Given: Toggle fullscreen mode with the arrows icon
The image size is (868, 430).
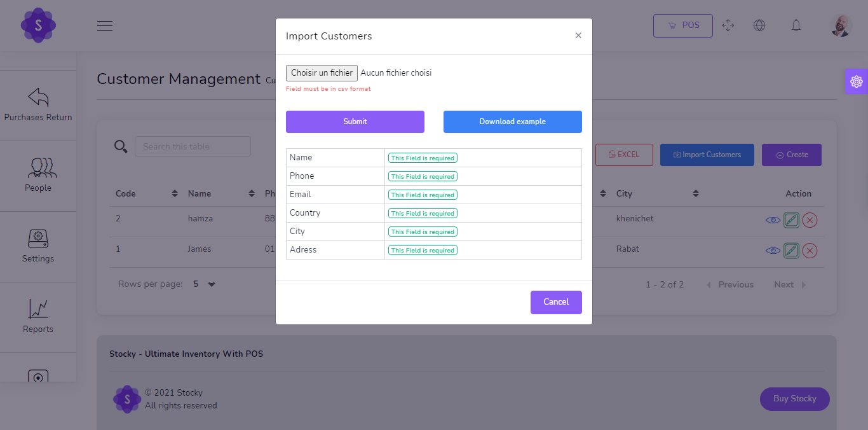Looking at the screenshot, I should (x=728, y=25).
